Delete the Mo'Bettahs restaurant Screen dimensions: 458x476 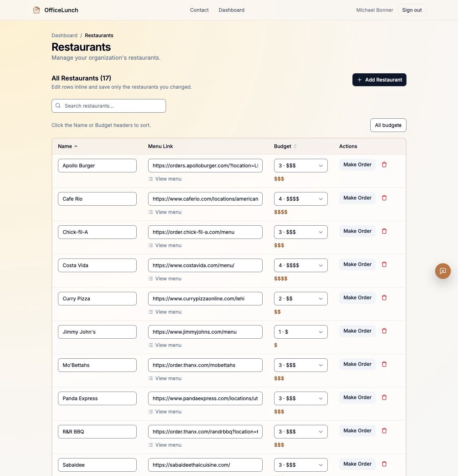(x=384, y=364)
